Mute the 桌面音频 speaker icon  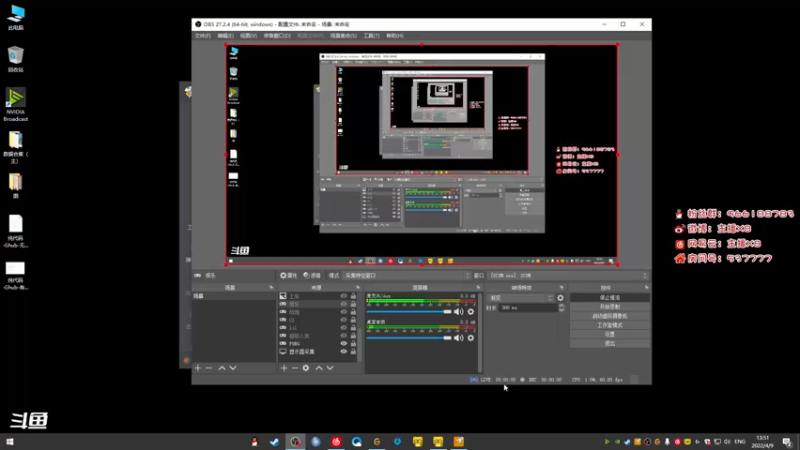tap(459, 338)
